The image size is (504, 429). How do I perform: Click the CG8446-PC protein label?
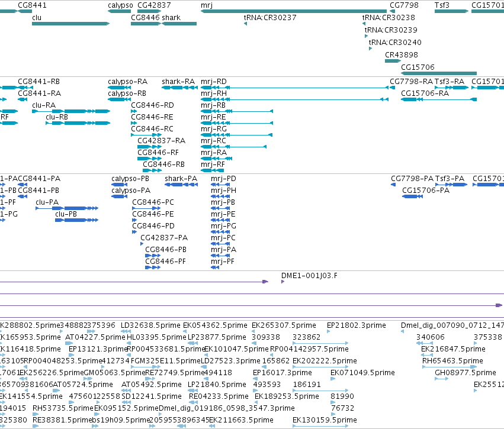[x=153, y=202]
